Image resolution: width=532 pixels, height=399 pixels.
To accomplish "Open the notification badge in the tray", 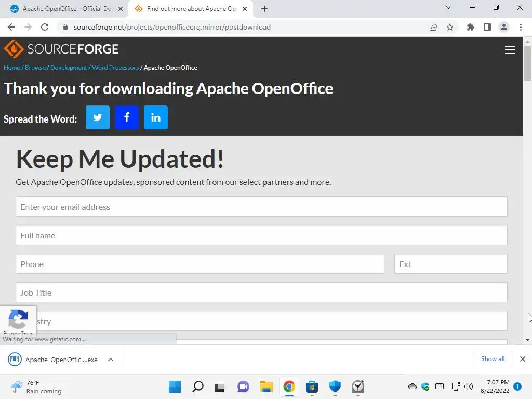I will pos(517,387).
